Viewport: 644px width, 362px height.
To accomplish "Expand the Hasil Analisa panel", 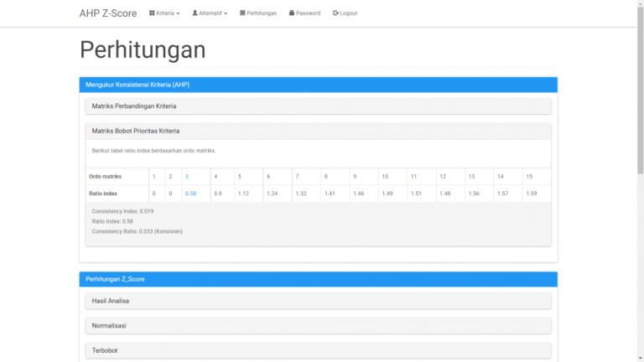I will [319, 301].
